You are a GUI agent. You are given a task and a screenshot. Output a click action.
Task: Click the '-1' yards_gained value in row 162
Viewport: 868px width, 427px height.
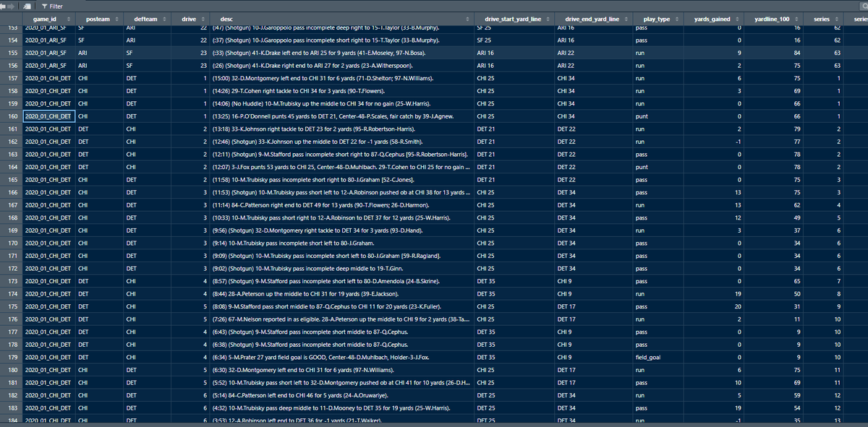click(739, 142)
